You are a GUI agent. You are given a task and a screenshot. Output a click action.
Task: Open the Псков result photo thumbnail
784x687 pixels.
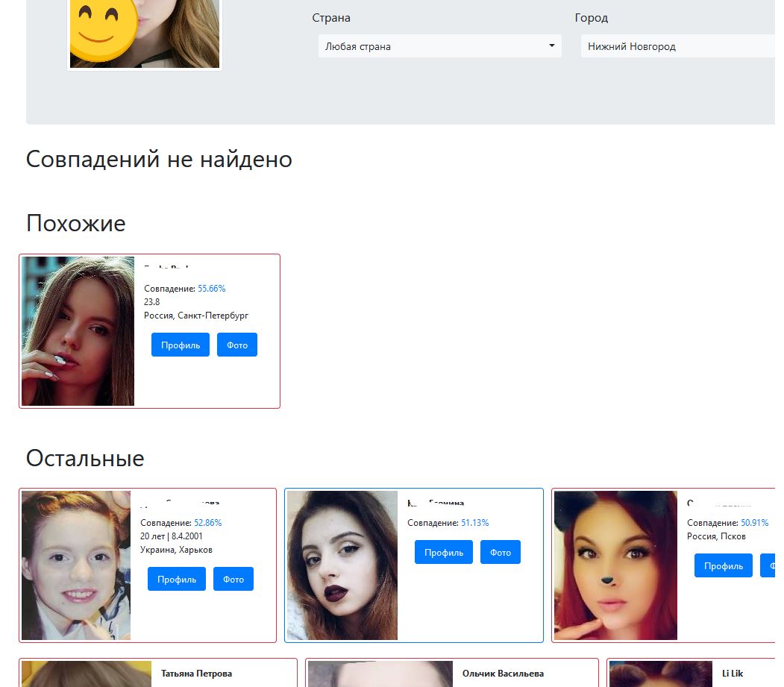click(616, 565)
